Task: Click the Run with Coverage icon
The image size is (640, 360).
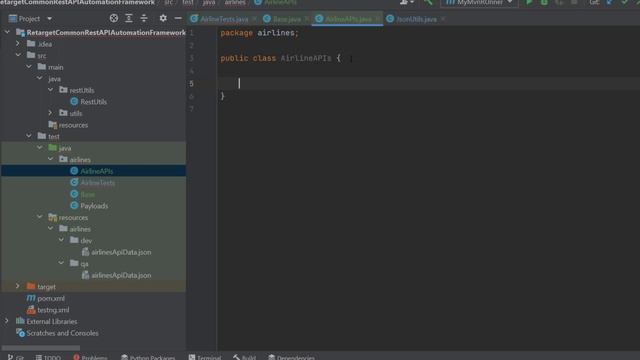Action: click(559, 2)
